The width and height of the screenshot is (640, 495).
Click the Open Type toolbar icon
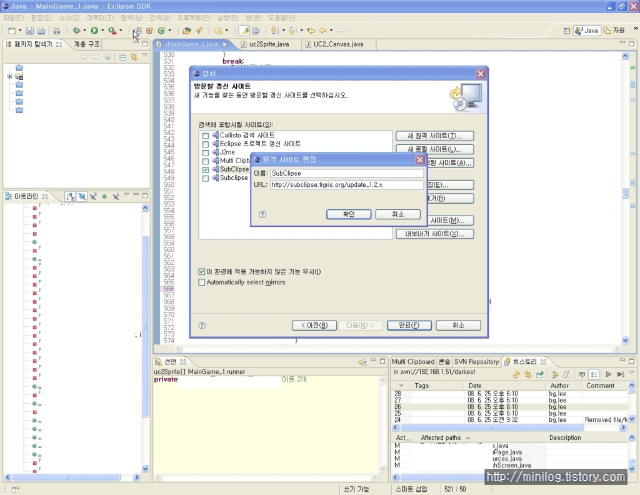[187, 31]
